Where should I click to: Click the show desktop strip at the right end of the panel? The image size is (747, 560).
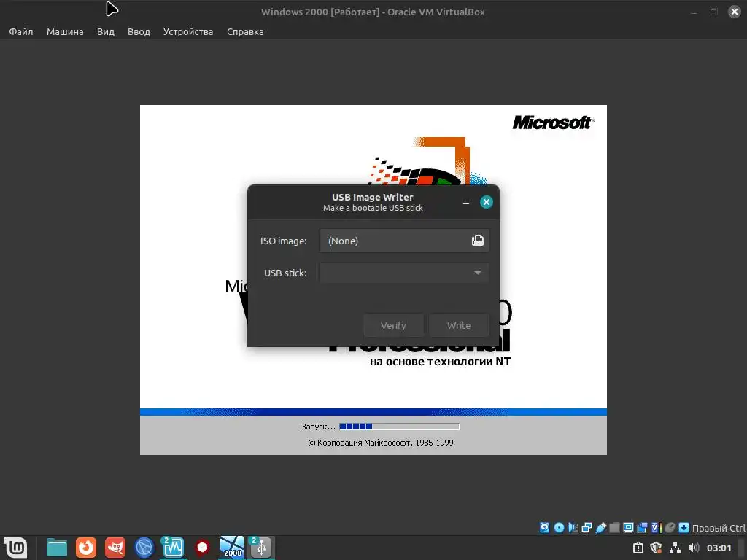743,548
